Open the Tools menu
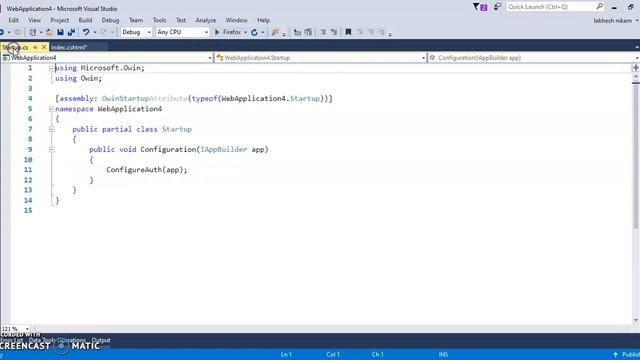The width and height of the screenshot is (640, 360). (x=159, y=20)
